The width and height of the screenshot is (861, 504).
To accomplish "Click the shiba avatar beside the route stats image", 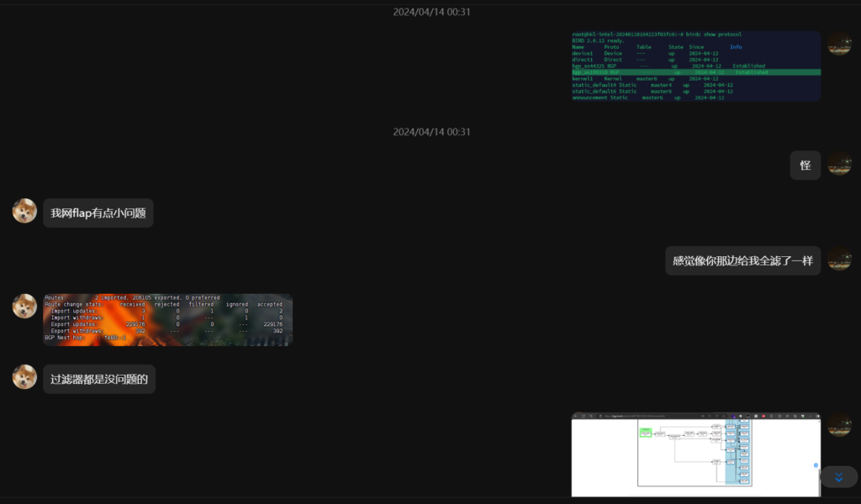I will [24, 306].
